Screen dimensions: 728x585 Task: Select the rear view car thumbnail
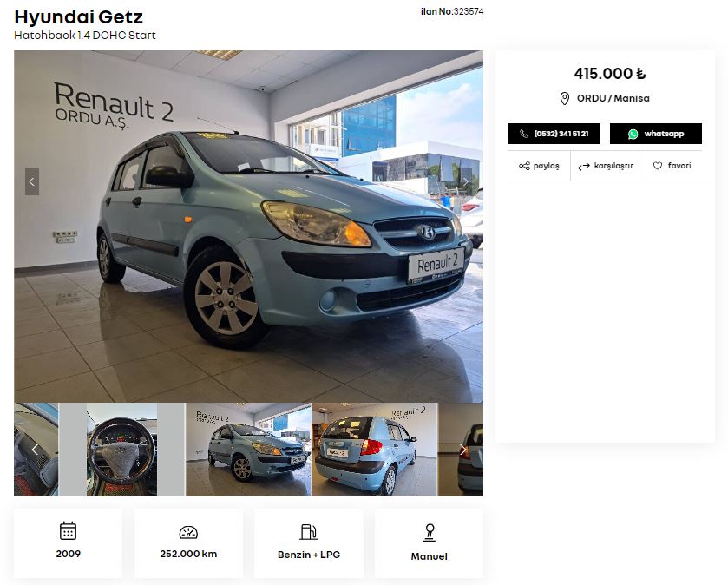point(374,450)
